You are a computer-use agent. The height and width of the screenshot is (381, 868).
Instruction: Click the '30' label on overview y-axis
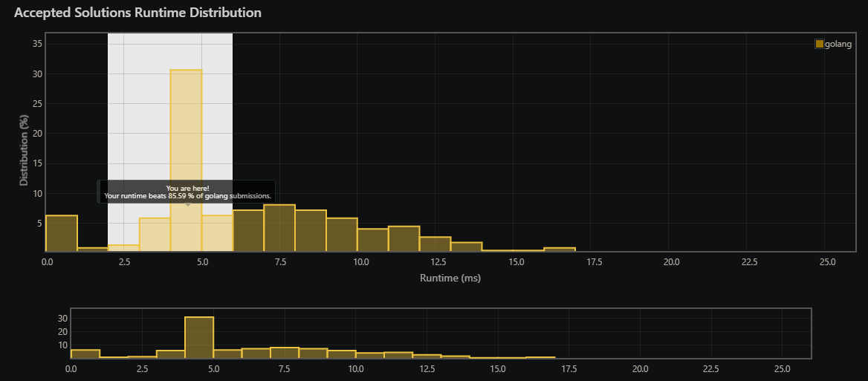(62, 319)
